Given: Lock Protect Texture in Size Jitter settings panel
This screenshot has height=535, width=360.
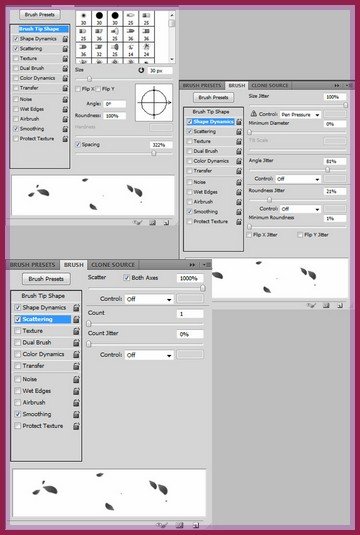Looking at the screenshot, I should click(x=239, y=222).
